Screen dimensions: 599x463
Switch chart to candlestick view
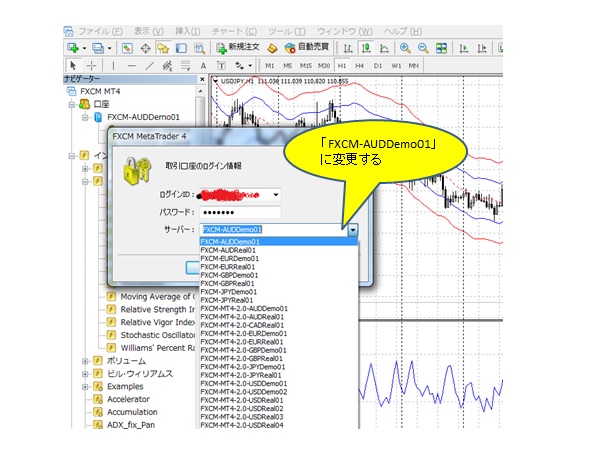(366, 48)
